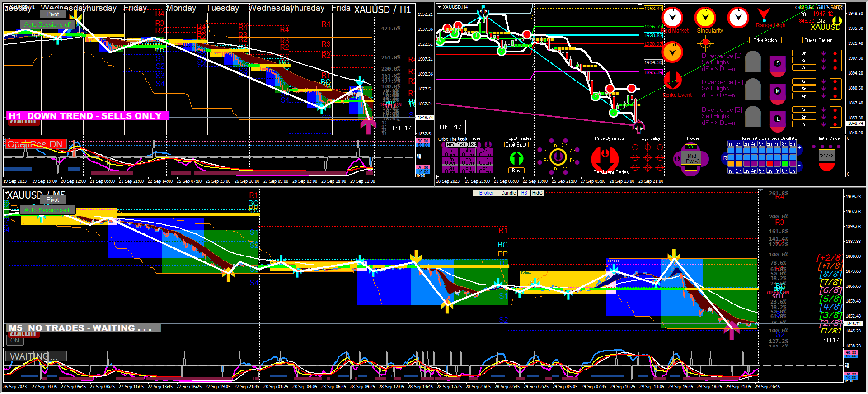Screen dimensions: 868x394
Task: Toggle the 5n Open cell in Term Trades
Action: click(468, 161)
